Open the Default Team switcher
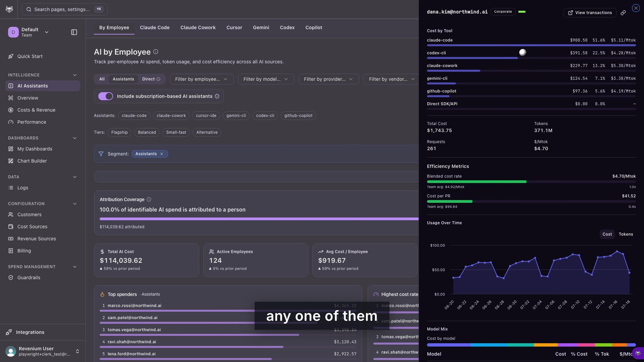Screen dimensions: 644x362 click(x=29, y=32)
